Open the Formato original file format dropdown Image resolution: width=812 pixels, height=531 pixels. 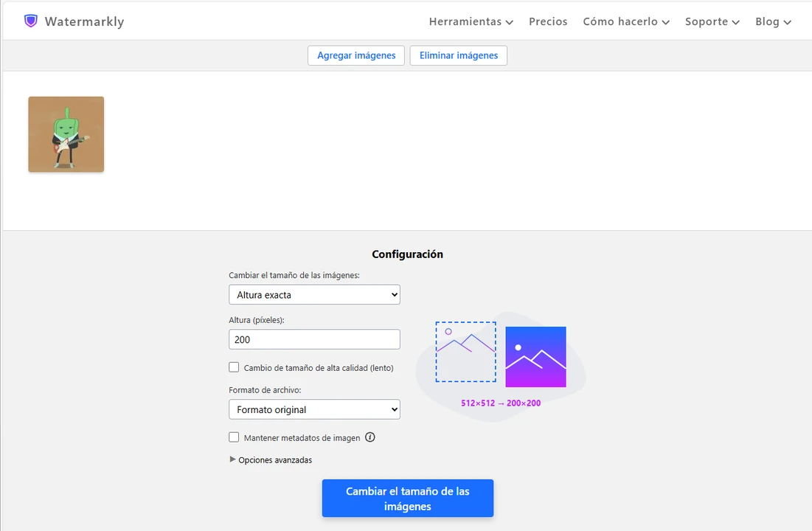(314, 409)
